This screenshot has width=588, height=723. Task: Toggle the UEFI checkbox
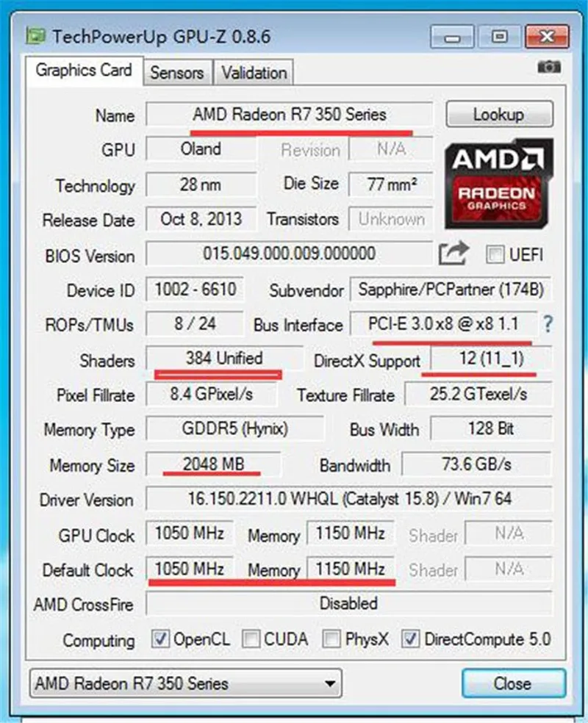point(495,254)
